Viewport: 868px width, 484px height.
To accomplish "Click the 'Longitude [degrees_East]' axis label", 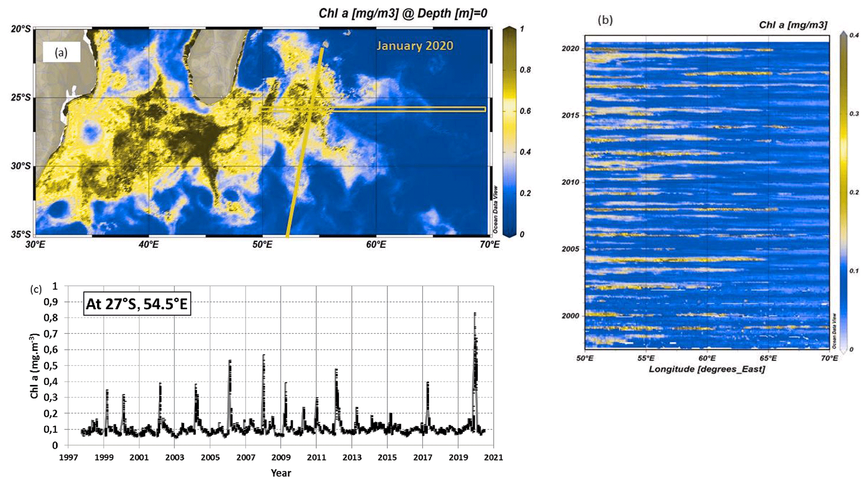I will click(707, 369).
